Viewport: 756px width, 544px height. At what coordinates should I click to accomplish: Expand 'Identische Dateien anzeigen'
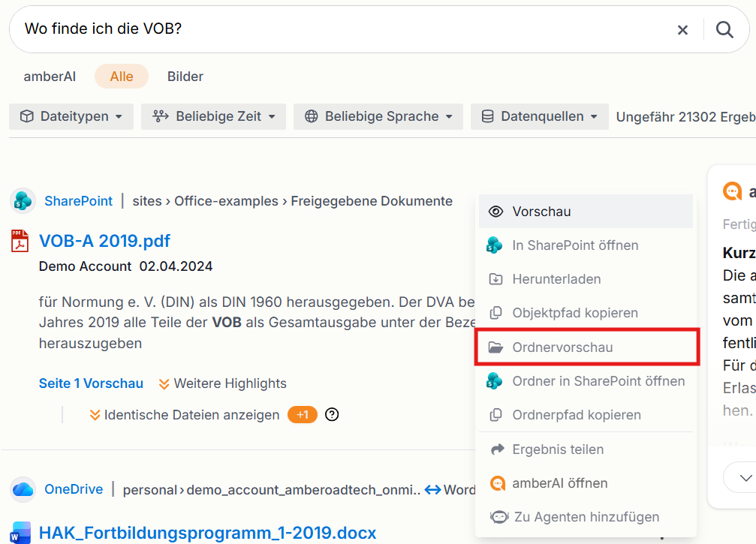coord(185,415)
